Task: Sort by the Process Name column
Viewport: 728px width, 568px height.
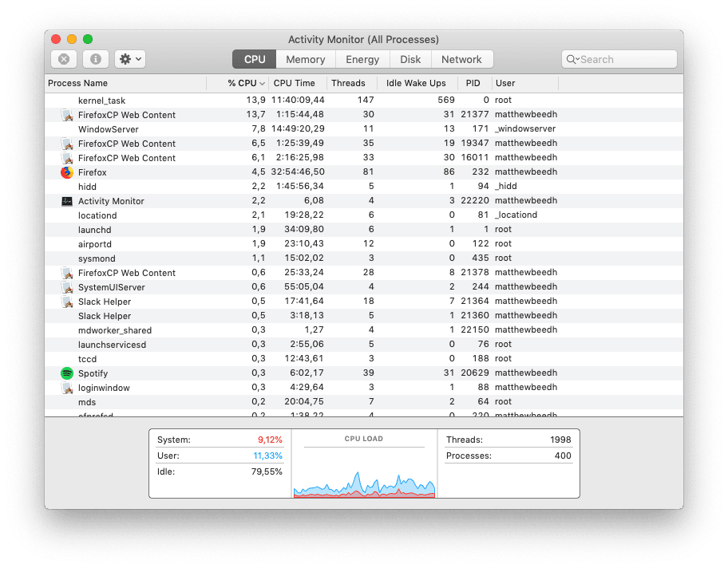Action: point(125,83)
